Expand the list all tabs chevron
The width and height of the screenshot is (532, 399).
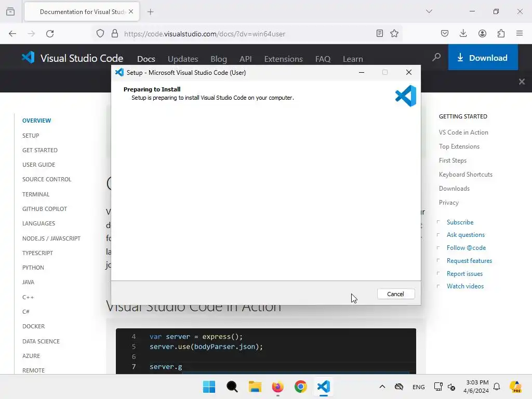(x=429, y=11)
